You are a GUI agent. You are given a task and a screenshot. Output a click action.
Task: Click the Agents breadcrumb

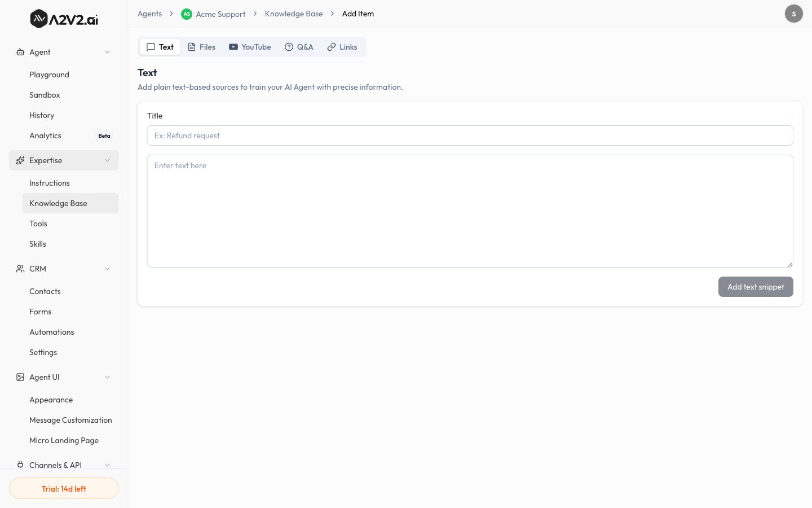tap(149, 14)
